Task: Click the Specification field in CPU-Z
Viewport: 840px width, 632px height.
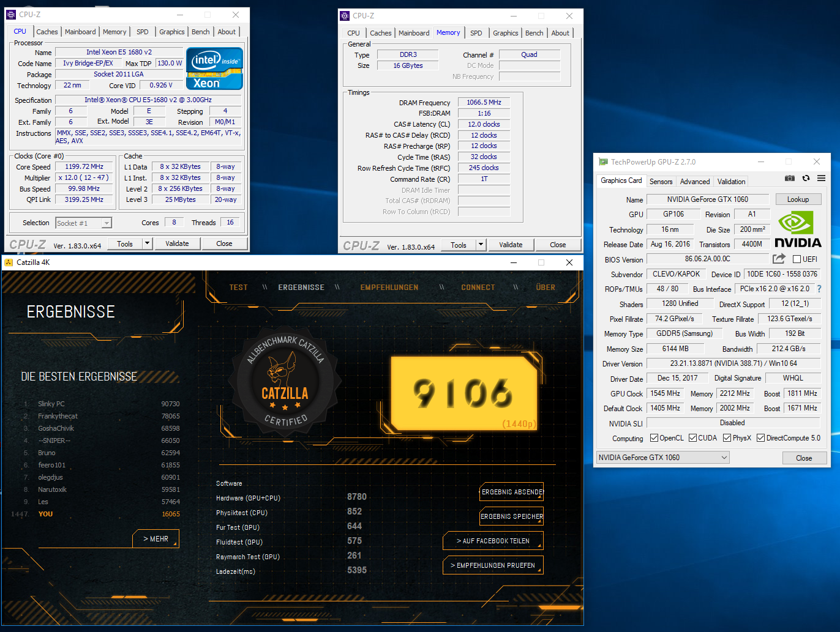Action: (148, 100)
